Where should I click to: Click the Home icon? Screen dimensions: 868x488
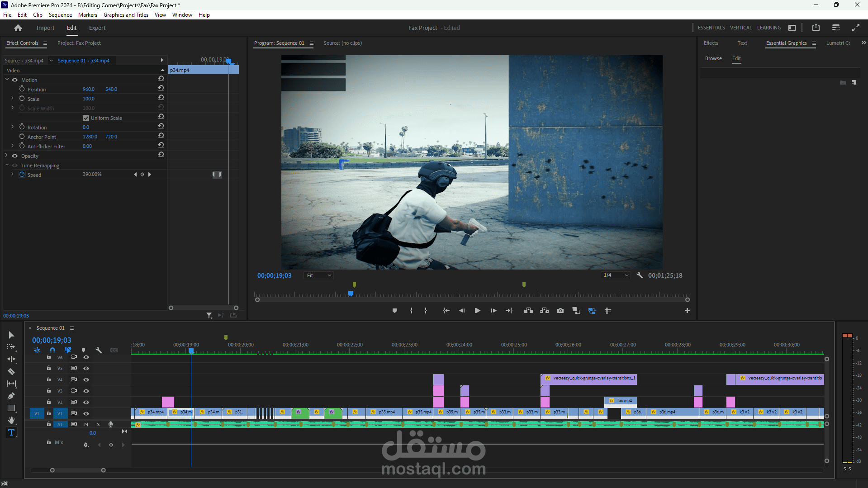pyautogui.click(x=18, y=28)
